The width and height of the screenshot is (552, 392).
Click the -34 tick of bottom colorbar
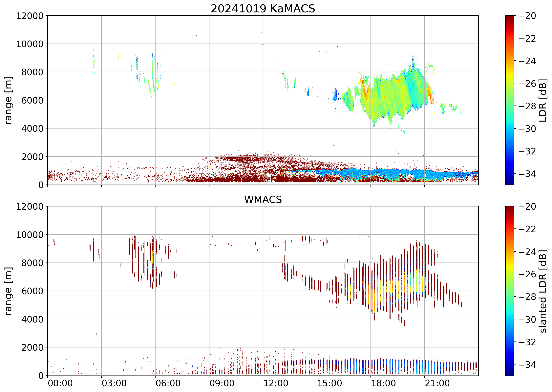pos(527,364)
